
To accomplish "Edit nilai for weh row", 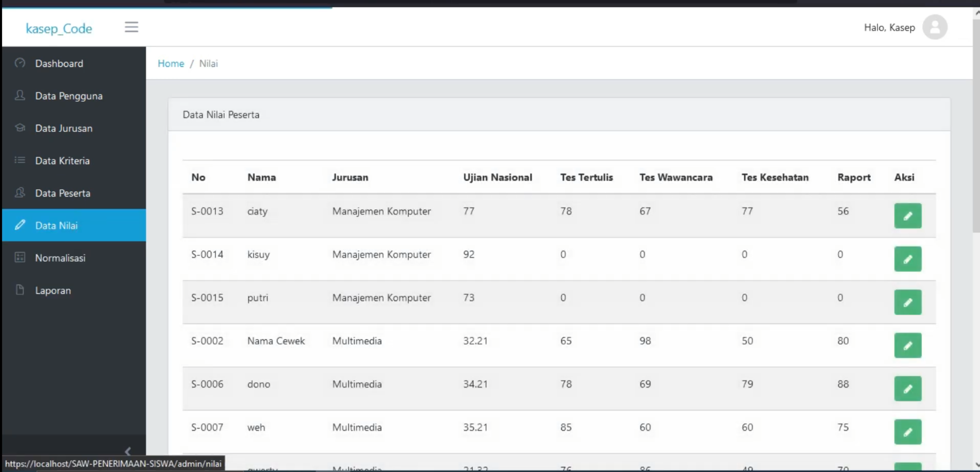I will click(x=908, y=432).
